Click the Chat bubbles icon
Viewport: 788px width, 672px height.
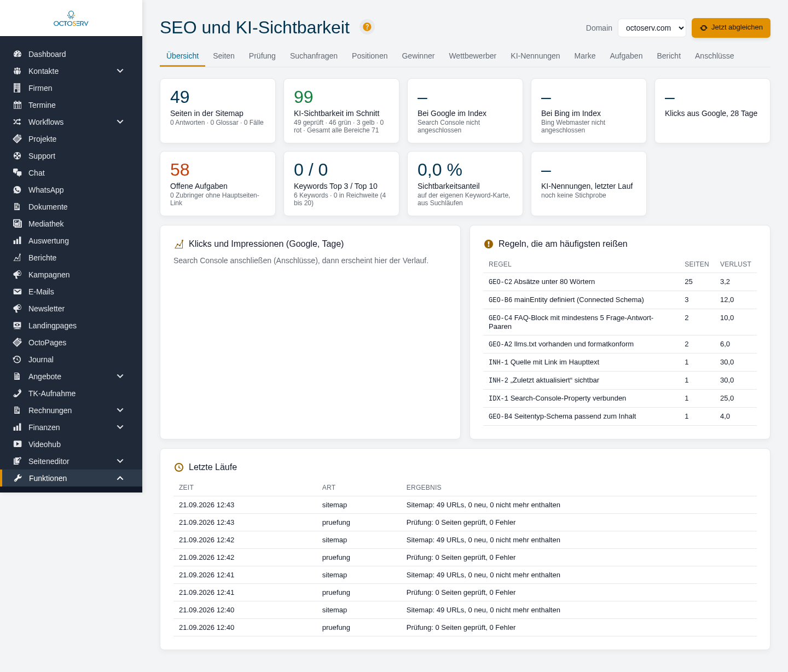18,173
